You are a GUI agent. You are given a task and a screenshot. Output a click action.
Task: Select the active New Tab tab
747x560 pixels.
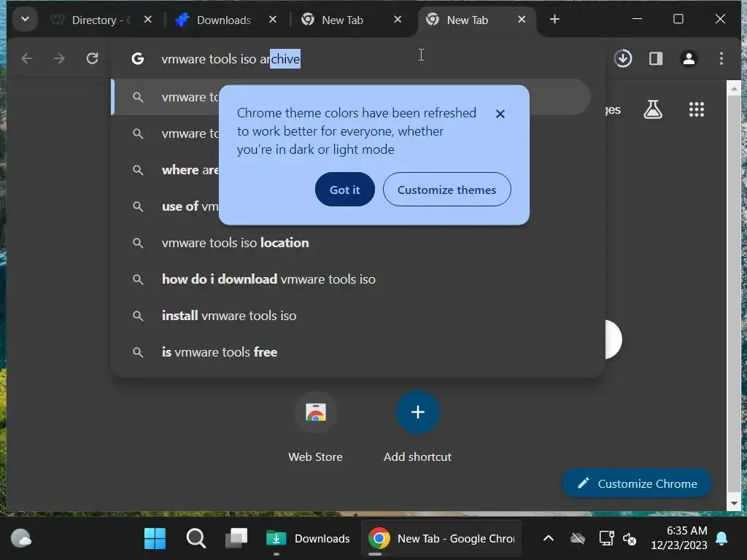point(476,20)
